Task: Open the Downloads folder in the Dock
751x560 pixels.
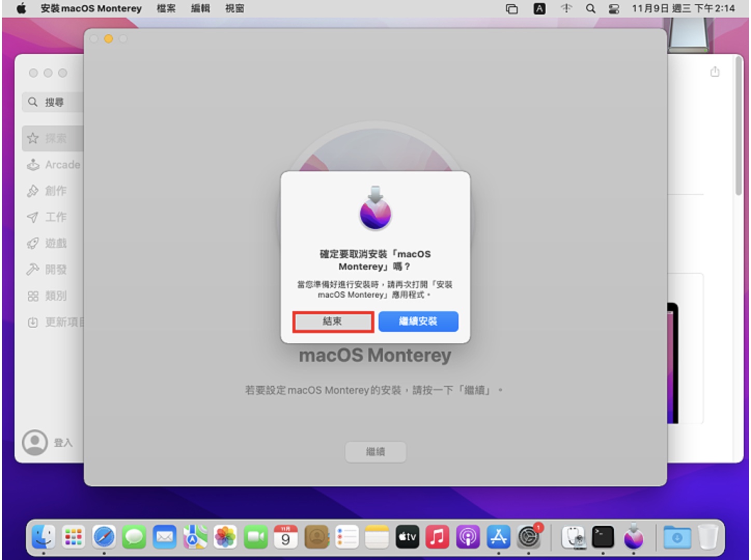Action: [677, 537]
